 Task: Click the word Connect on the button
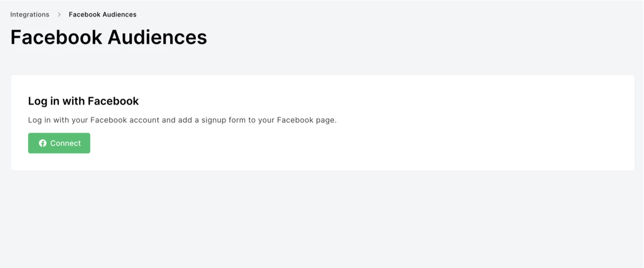(x=65, y=143)
